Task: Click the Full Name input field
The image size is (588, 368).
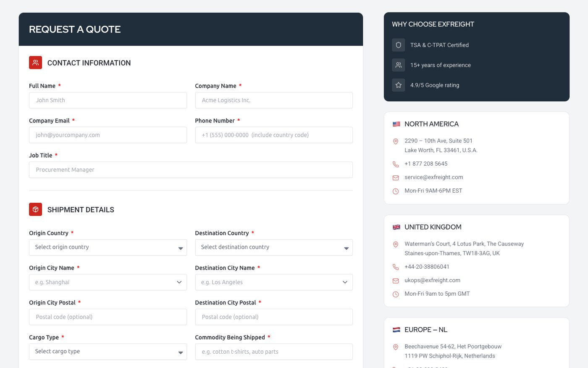Action: [108, 100]
